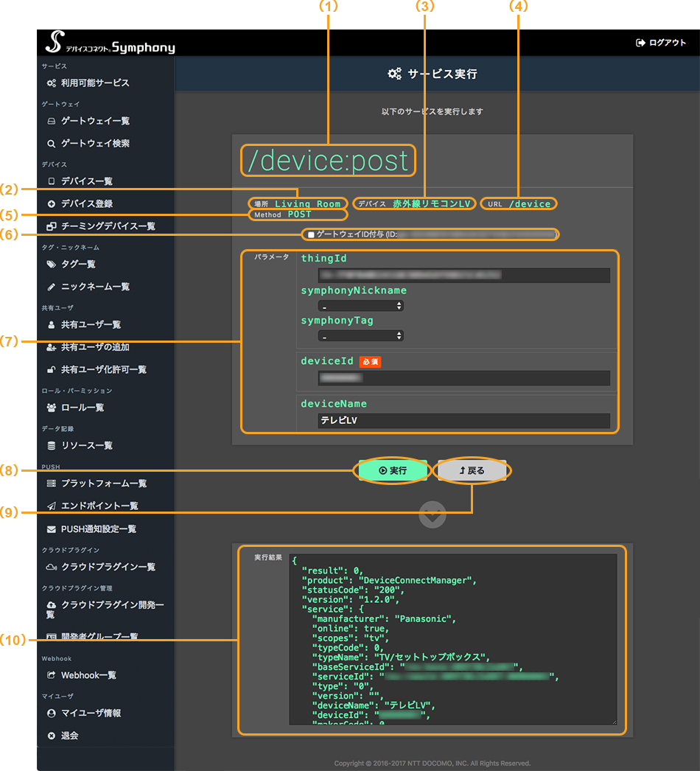This screenshot has width=700, height=771.
Task: Click the cloud icon beside クラウドプラグイン一覧
Action: tap(51, 567)
